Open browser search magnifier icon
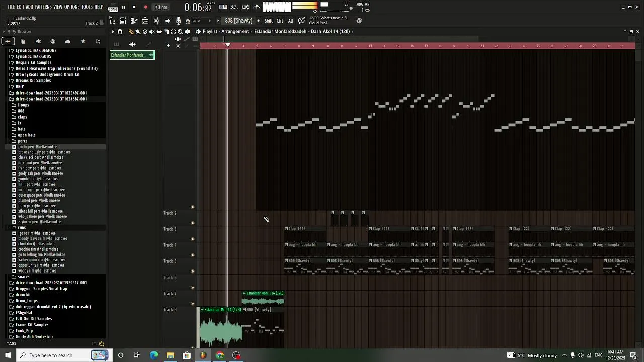Screen dimensions: 644x362 (102, 344)
